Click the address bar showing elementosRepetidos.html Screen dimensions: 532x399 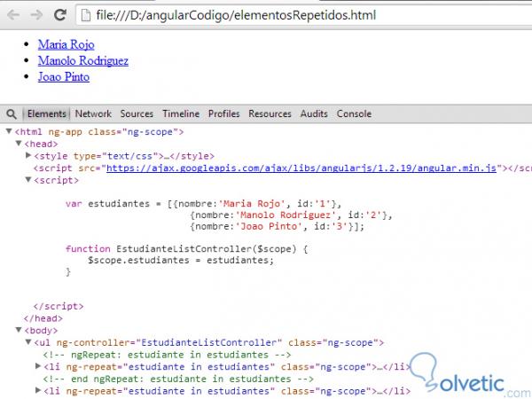(x=303, y=15)
